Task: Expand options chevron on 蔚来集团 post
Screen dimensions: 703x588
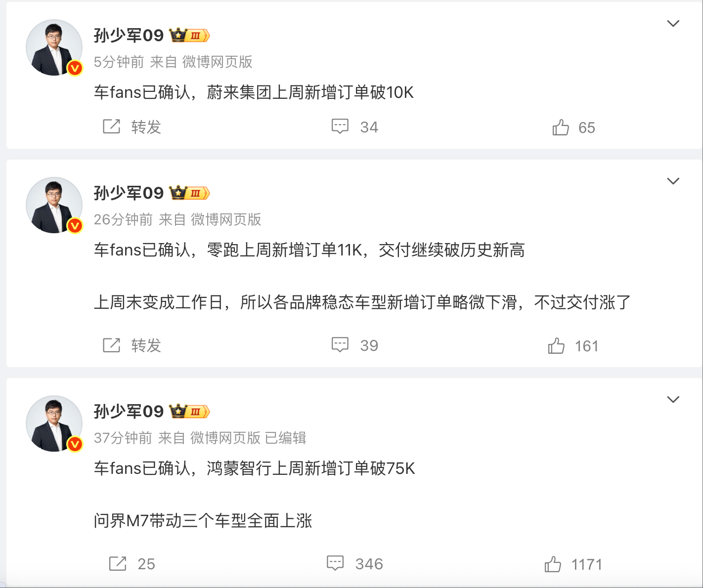Action: tap(673, 24)
